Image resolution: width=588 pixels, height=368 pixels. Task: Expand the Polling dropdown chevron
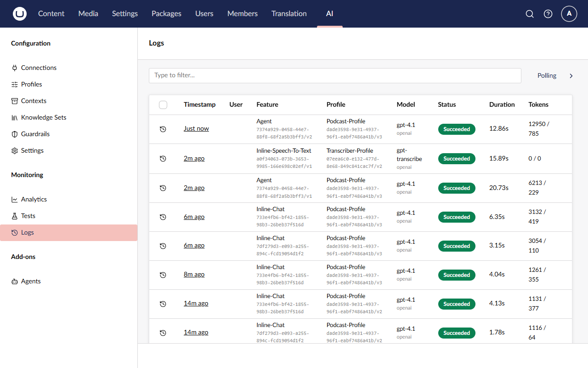click(x=571, y=76)
